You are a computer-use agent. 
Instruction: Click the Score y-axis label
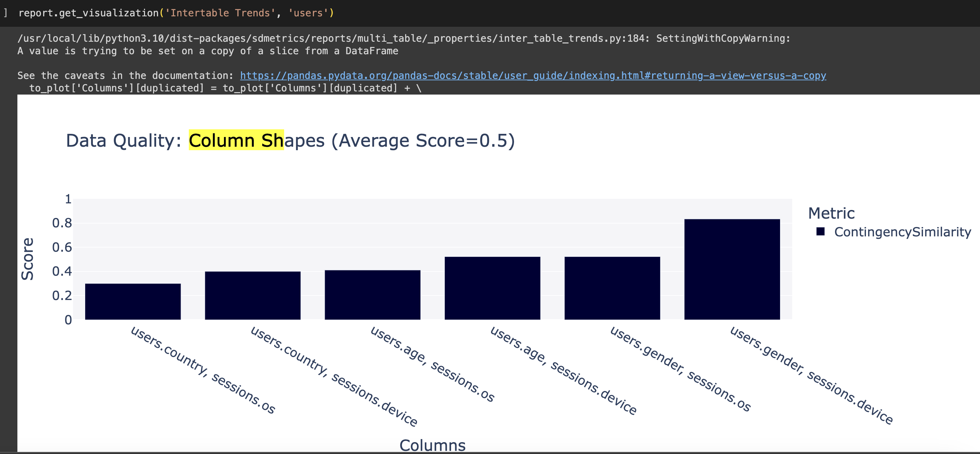point(27,258)
